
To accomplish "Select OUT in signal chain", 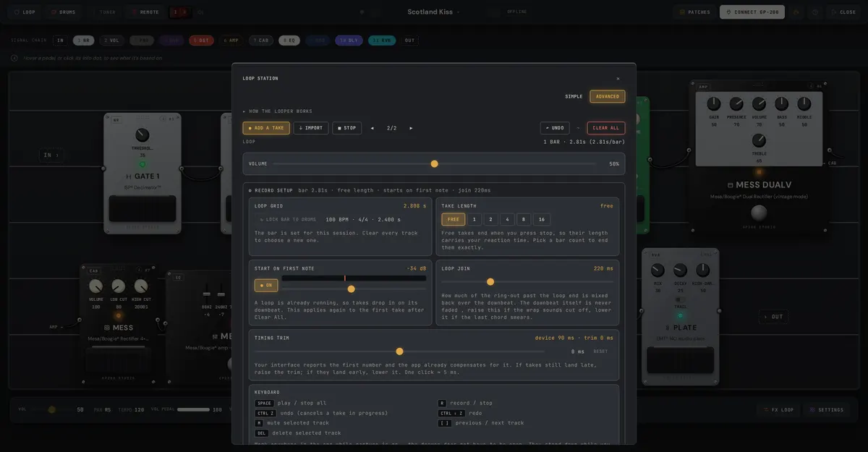I will [x=409, y=40].
